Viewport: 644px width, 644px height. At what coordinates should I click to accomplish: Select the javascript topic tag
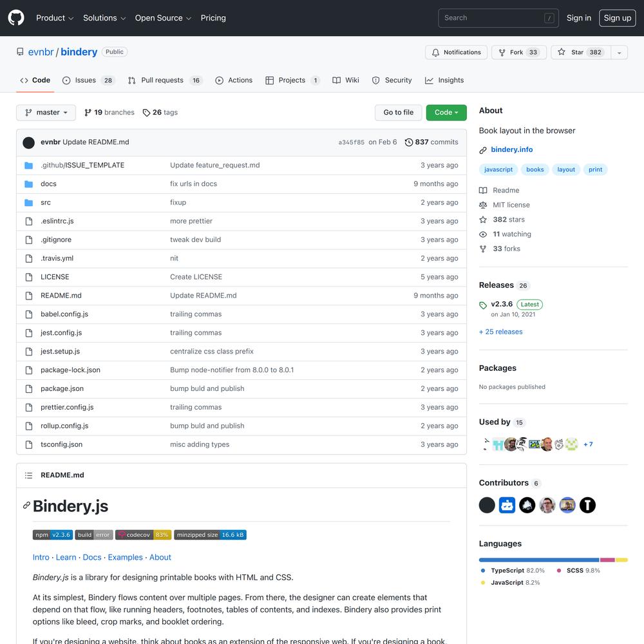498,169
